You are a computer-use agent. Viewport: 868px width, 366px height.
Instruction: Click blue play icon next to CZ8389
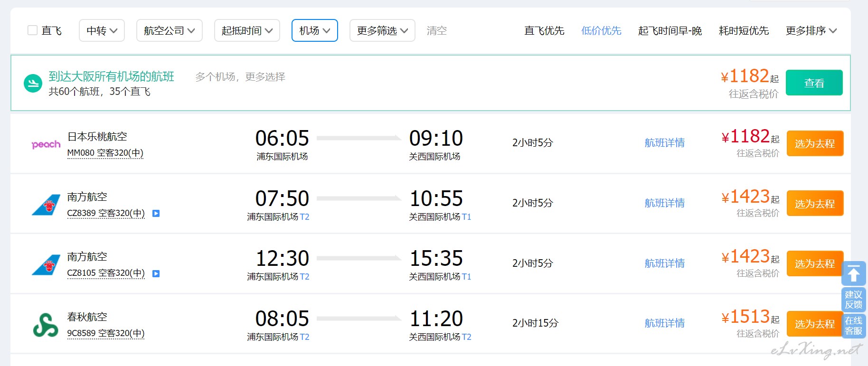[156, 214]
